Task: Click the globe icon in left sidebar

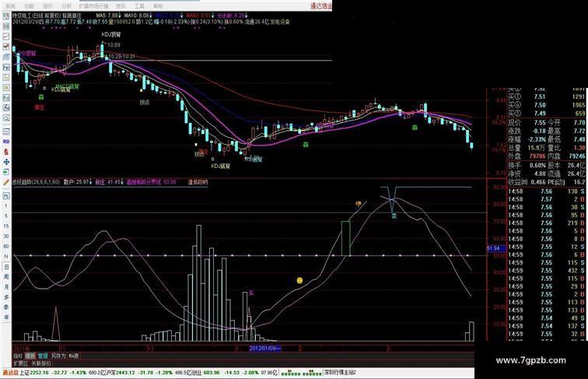Action: tap(6, 107)
